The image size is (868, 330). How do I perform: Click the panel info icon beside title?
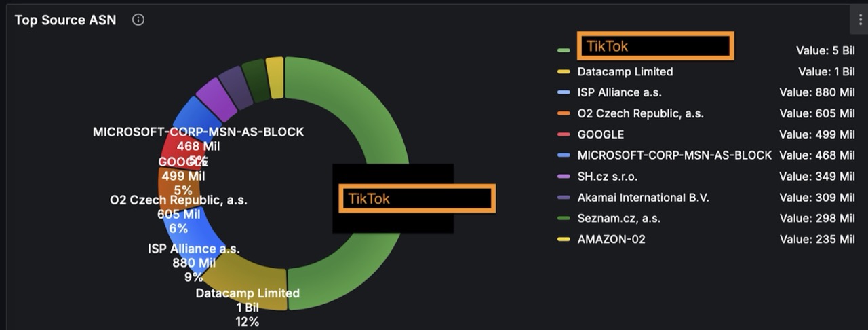point(138,20)
